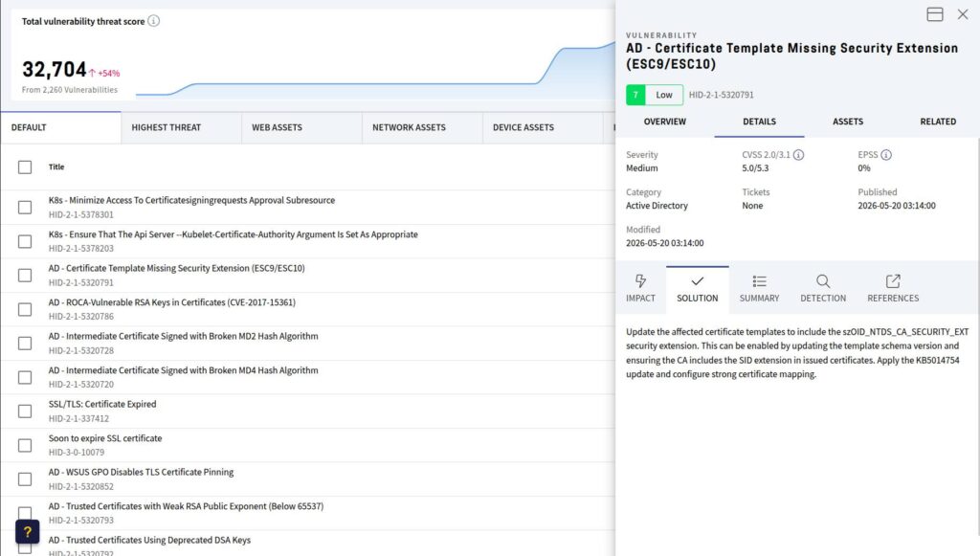Click the EPSS info icon

pyautogui.click(x=885, y=154)
